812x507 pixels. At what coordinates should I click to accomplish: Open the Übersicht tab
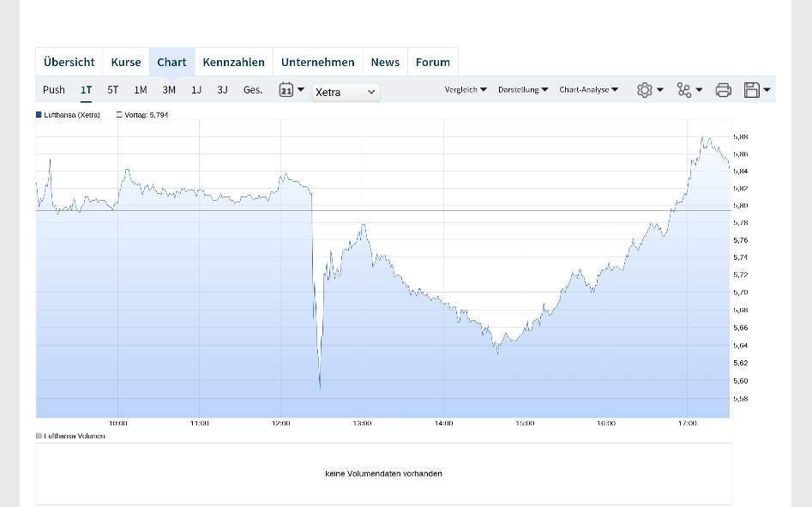(69, 63)
